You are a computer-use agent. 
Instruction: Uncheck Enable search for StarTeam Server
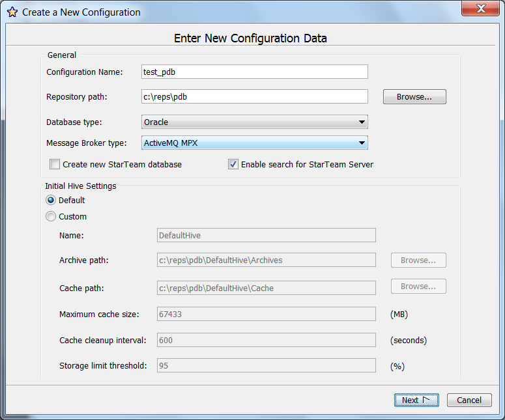[233, 165]
